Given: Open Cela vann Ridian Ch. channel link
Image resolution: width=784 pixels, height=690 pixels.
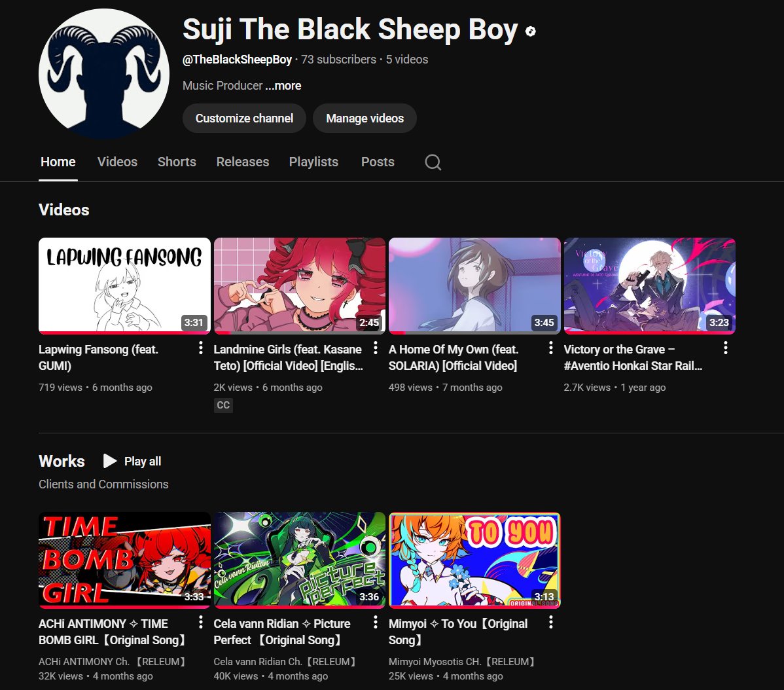Looking at the screenshot, I should (285, 661).
